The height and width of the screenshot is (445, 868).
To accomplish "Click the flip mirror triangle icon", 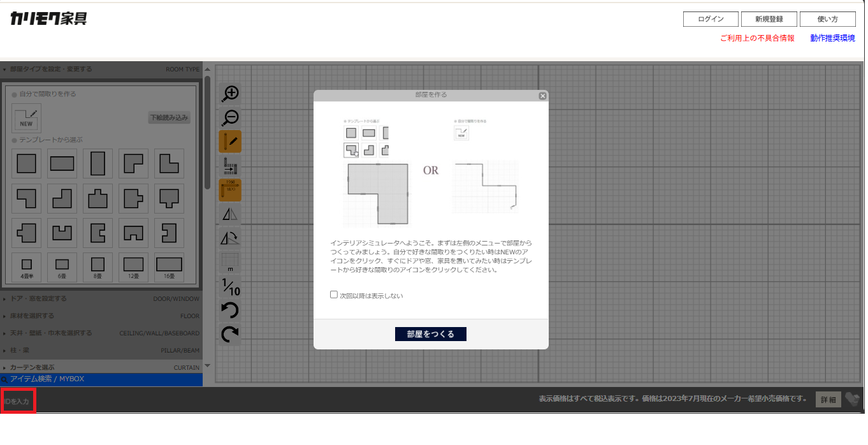I will pyautogui.click(x=230, y=214).
